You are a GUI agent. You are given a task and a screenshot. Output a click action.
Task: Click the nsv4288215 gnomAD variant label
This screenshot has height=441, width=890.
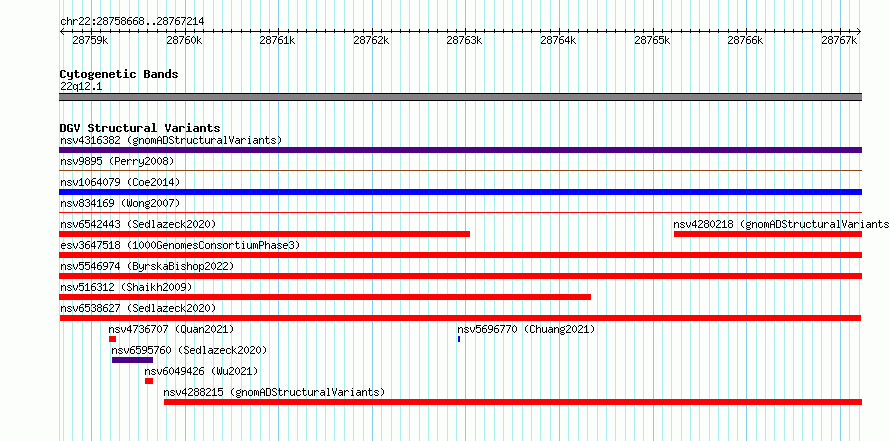click(x=274, y=392)
